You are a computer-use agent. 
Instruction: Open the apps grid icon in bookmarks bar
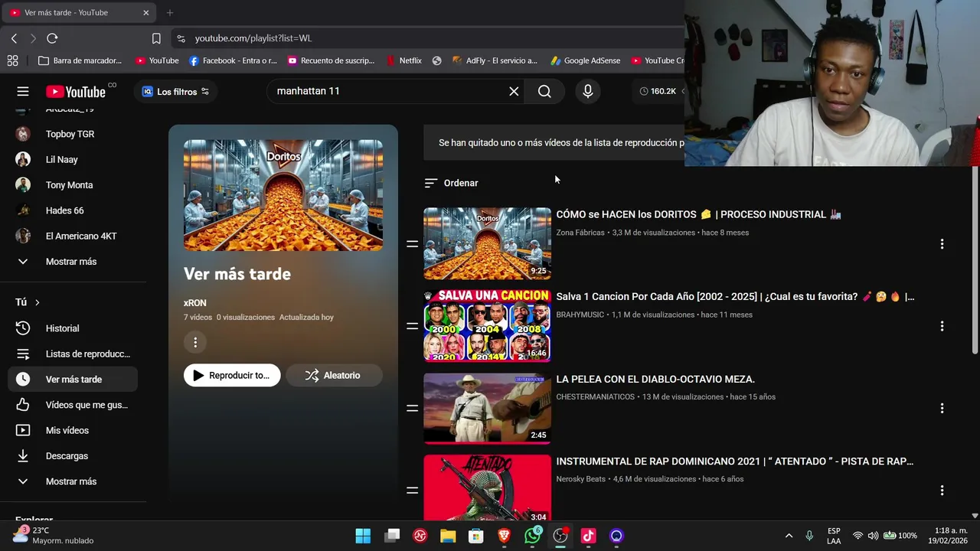click(x=12, y=60)
